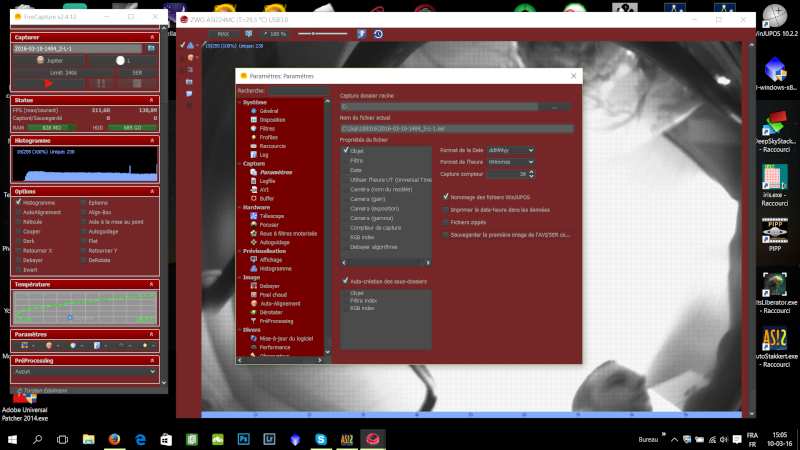
Task: Open Photoshop from the taskbar
Action: (x=243, y=439)
